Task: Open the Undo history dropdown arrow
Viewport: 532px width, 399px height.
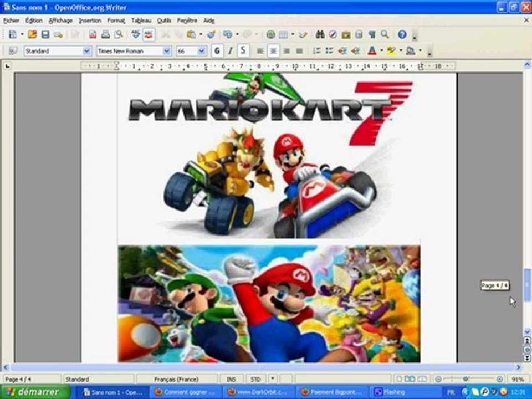Action: (237, 34)
